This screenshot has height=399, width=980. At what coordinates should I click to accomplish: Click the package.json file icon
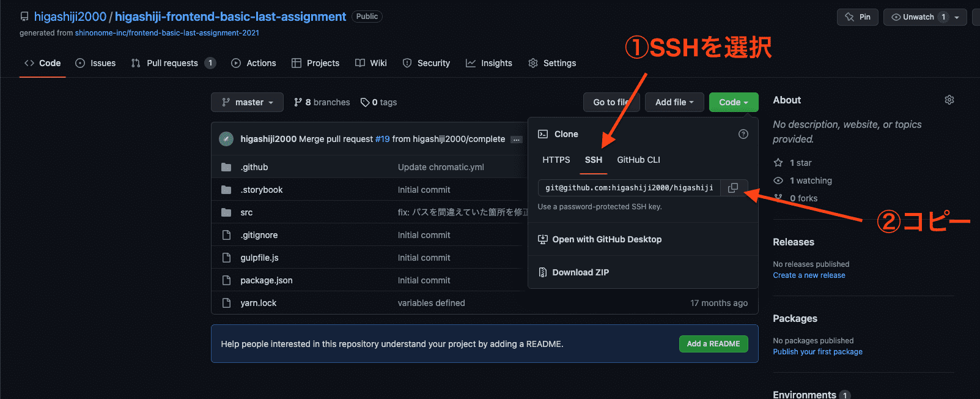[x=226, y=280]
